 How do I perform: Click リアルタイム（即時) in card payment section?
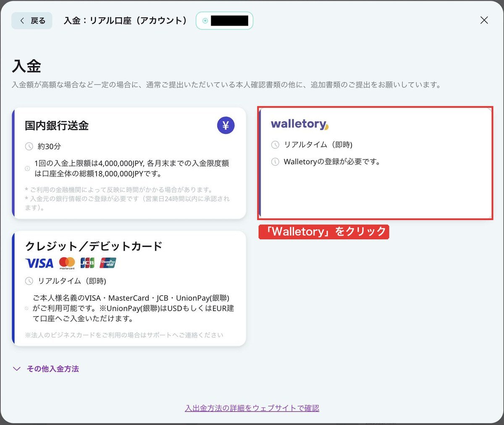pyautogui.click(x=72, y=281)
